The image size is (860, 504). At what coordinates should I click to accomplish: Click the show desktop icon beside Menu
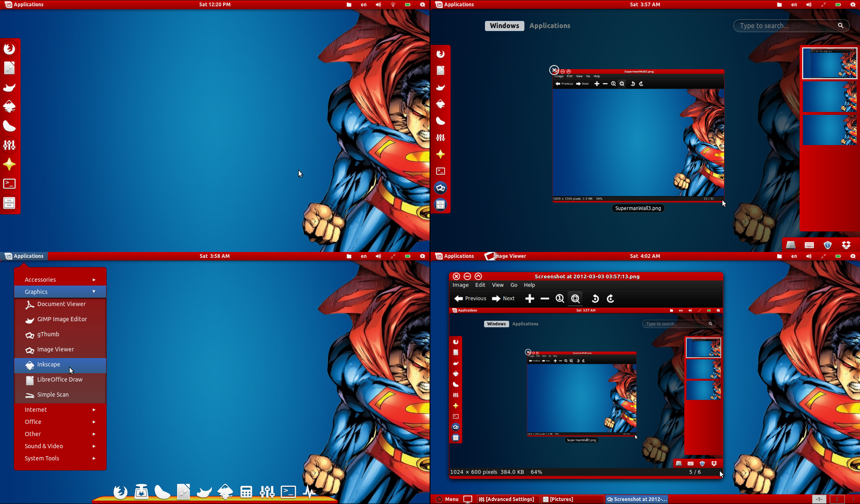[x=468, y=499]
